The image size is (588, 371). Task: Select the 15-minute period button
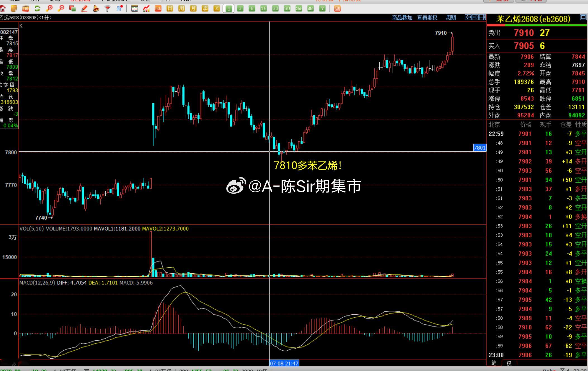[x=264, y=8]
